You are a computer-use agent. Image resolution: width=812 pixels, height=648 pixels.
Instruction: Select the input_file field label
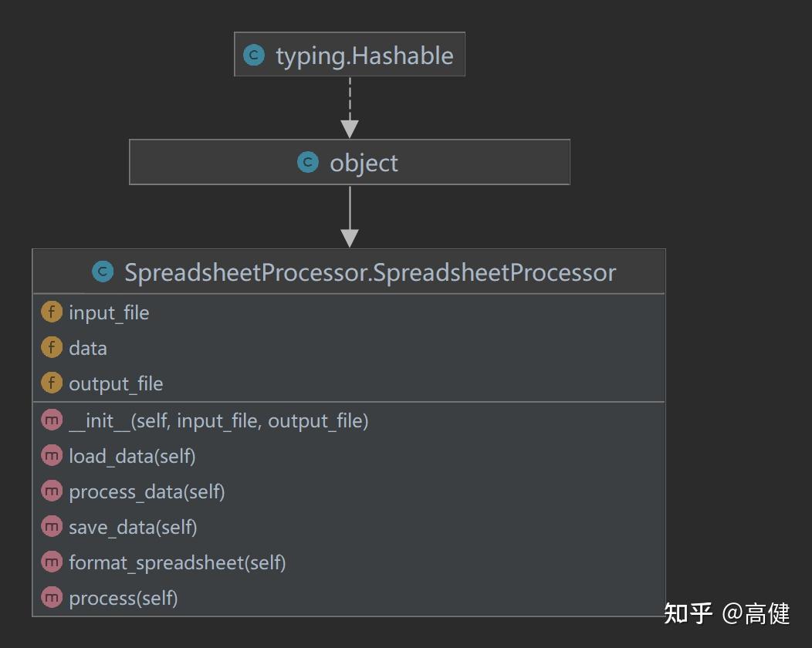click(x=109, y=313)
